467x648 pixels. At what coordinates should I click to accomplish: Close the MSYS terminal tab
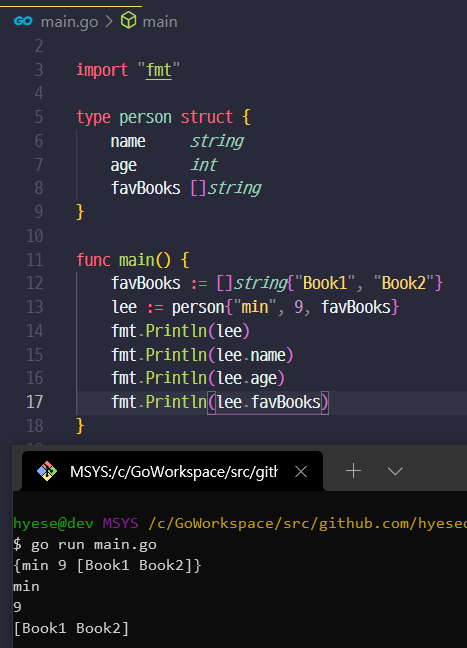(301, 471)
